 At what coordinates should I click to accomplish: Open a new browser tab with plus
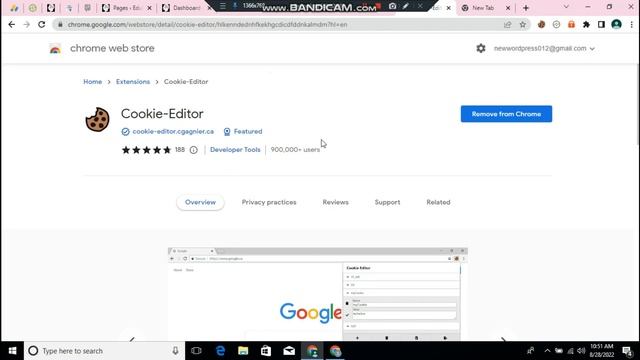pyautogui.click(x=526, y=8)
